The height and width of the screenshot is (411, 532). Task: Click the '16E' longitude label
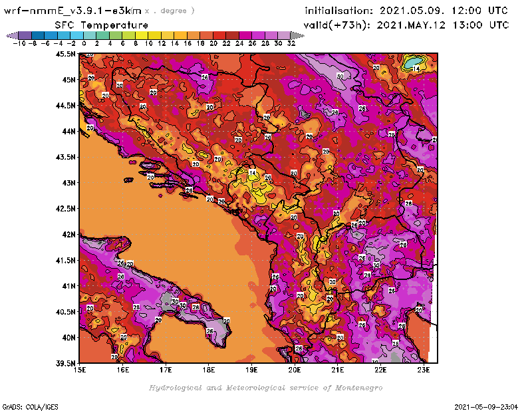123,370
